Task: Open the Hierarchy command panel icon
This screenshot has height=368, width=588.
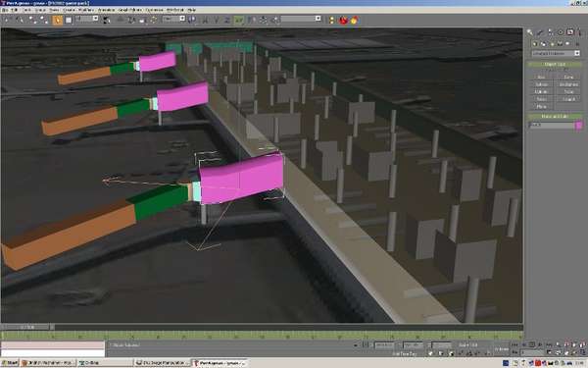Action: point(550,32)
